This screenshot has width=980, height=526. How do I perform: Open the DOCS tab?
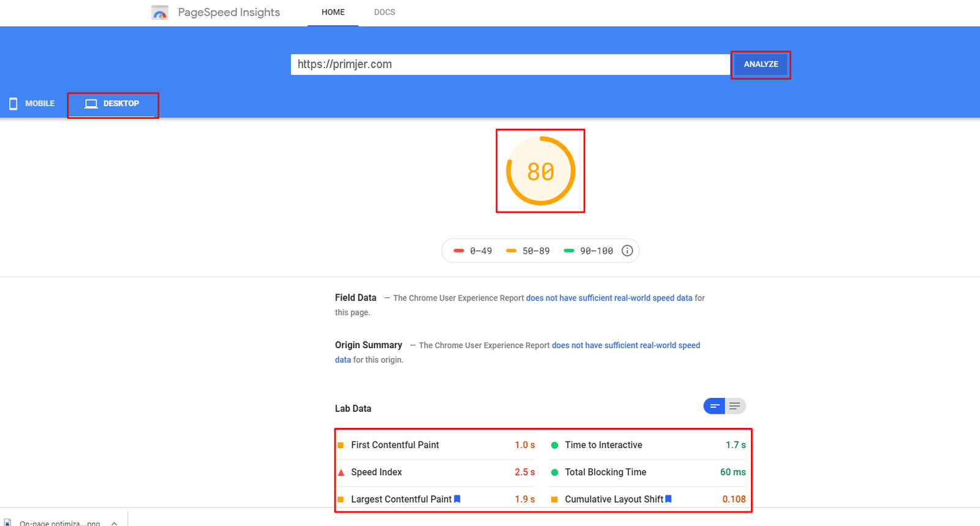pyautogui.click(x=385, y=12)
